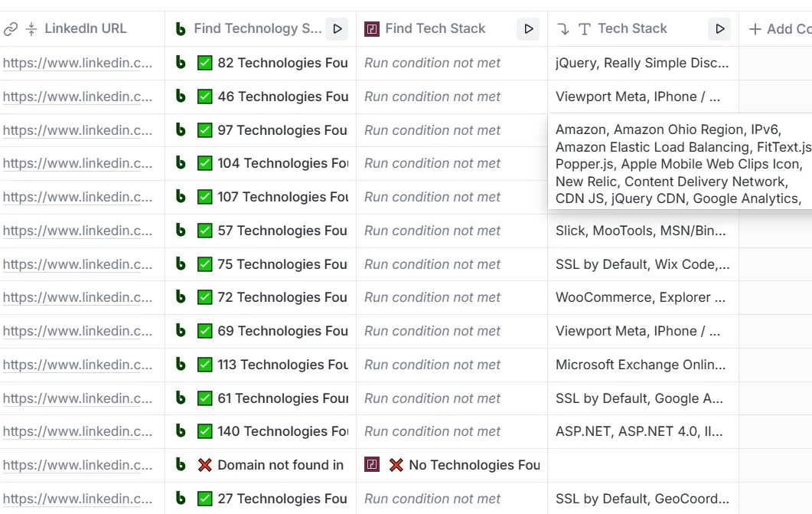The height and width of the screenshot is (514, 812).
Task: Select the No Technologies Found cell
Action: 452,465
